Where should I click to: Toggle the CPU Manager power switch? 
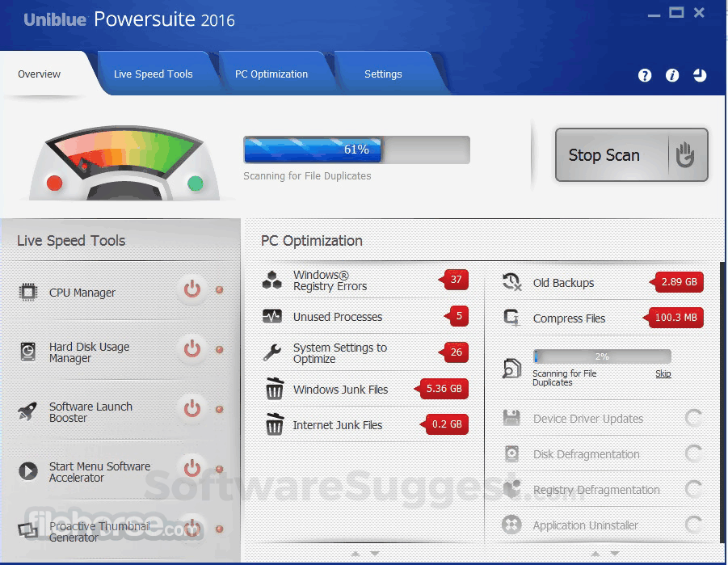191,292
